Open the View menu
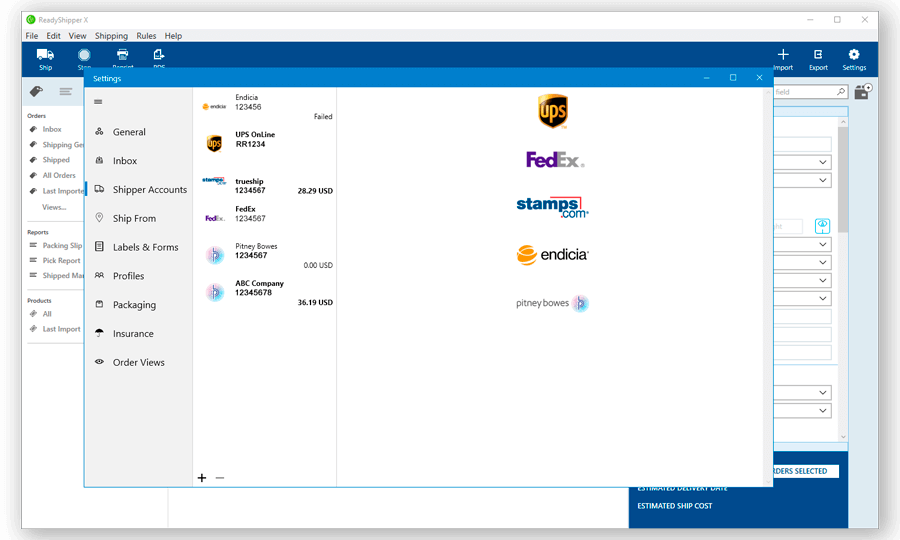 click(x=77, y=36)
